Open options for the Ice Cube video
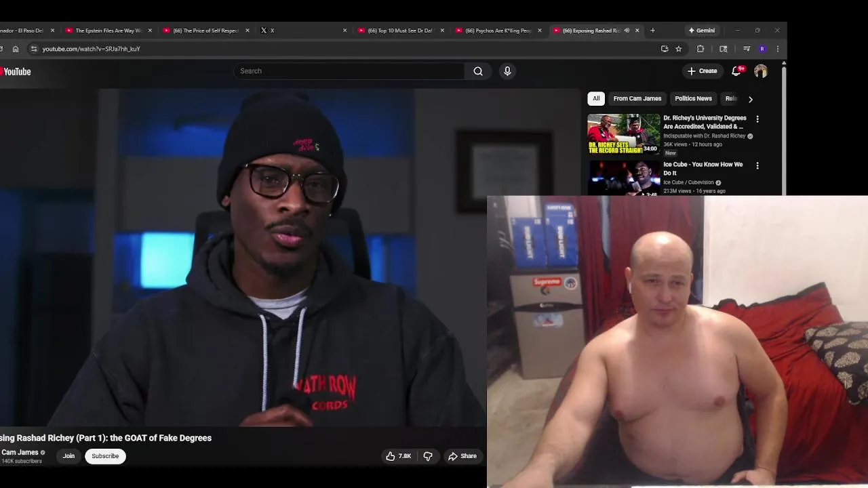This screenshot has width=868, height=488. 757,165
